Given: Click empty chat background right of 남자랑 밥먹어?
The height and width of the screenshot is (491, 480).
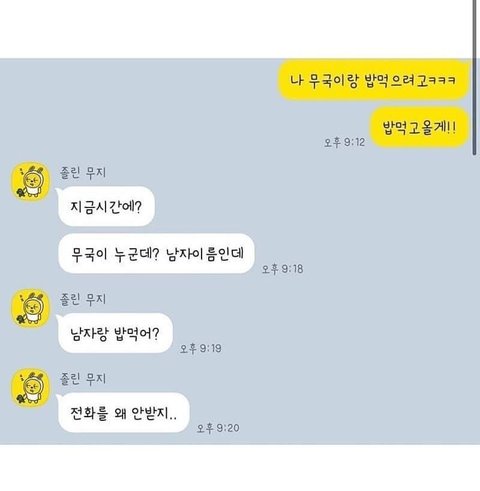Looking at the screenshot, I should 333,333.
